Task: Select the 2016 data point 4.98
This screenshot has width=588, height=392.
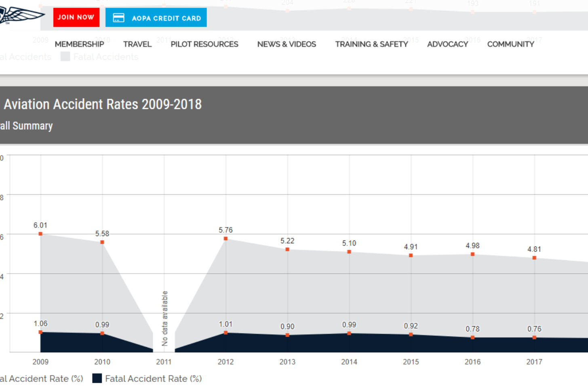Action: pyautogui.click(x=472, y=254)
